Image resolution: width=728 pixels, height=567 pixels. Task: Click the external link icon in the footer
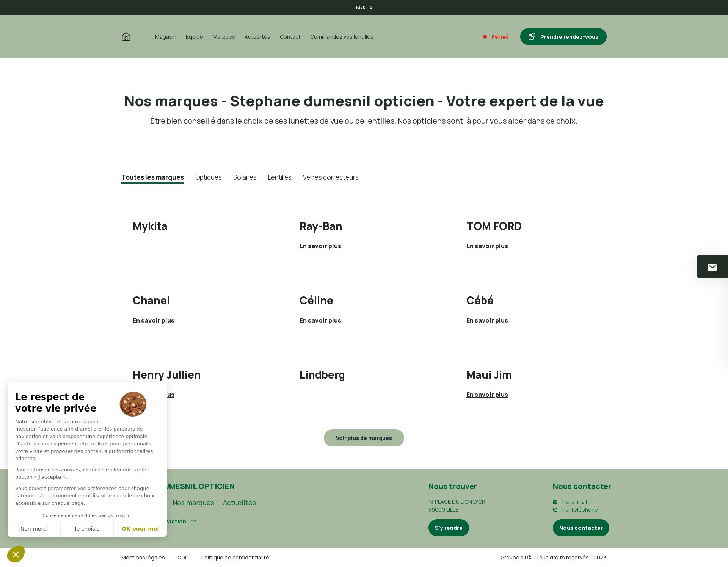point(193,522)
